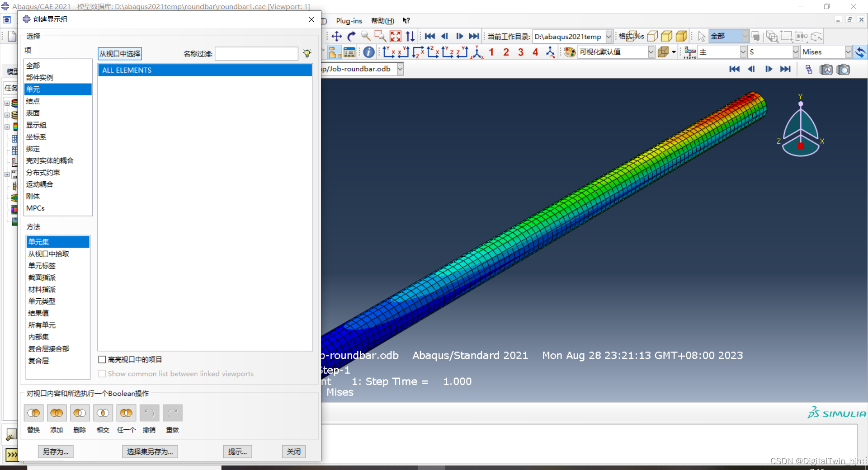The image size is (868, 470).
Task: Click the blue Query information icon
Action: [368, 52]
